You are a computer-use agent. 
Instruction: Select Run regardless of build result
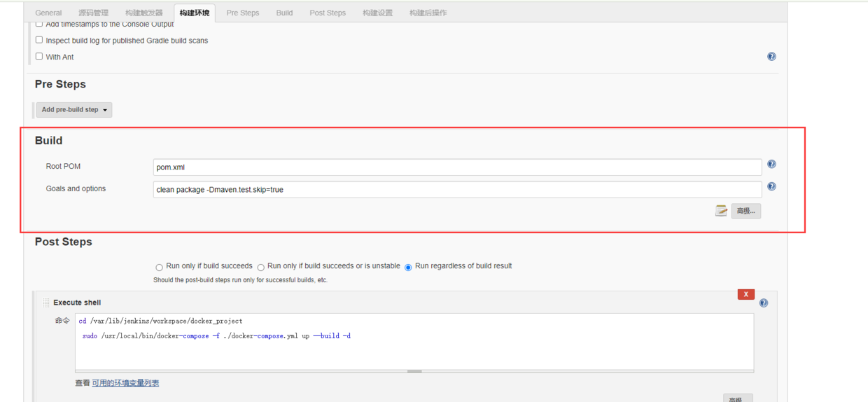(x=408, y=267)
